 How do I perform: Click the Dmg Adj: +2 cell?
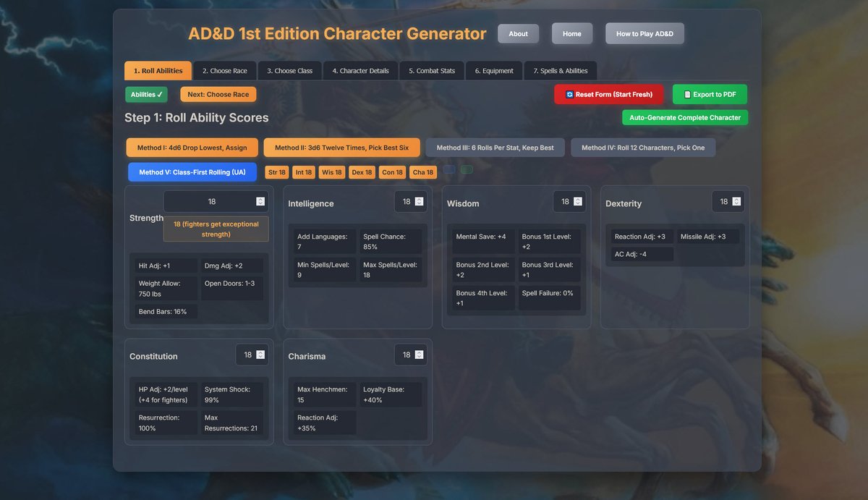click(x=231, y=266)
